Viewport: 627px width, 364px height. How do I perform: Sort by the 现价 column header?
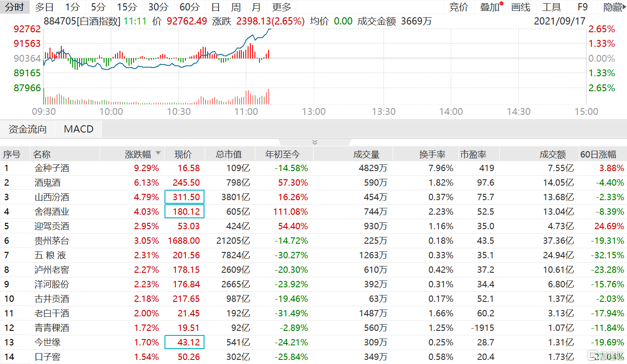point(184,154)
